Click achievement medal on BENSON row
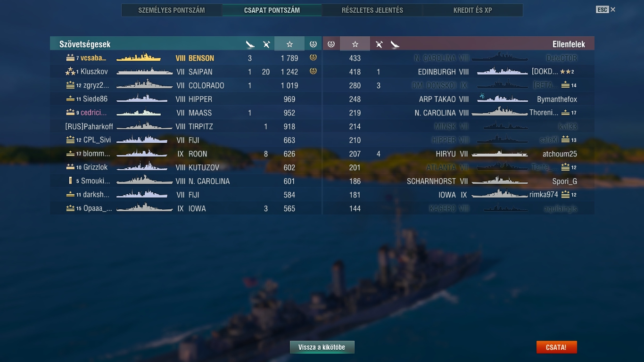 313,58
